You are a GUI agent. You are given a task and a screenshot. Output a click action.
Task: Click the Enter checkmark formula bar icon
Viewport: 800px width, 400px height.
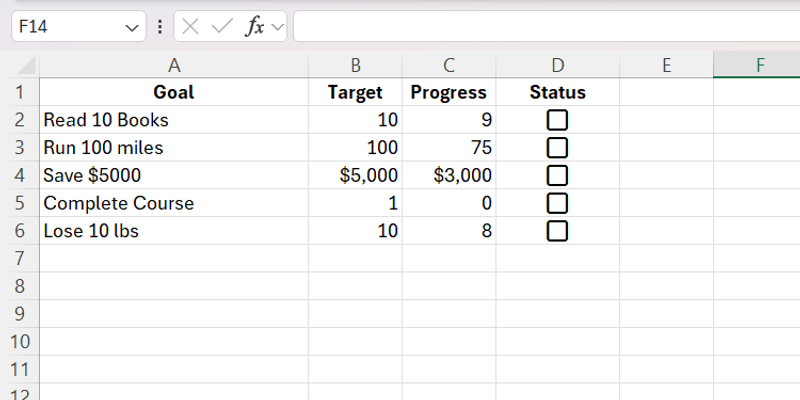[x=221, y=27]
